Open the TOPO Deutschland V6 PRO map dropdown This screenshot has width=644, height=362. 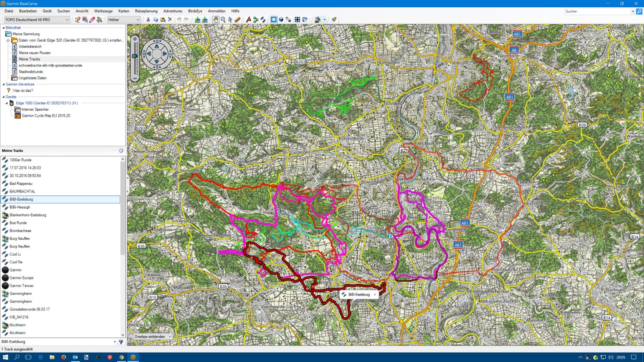(x=37, y=20)
